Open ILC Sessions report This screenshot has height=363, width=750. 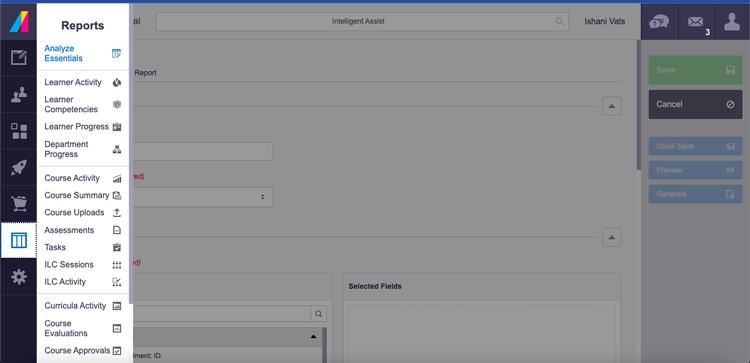coord(82,264)
